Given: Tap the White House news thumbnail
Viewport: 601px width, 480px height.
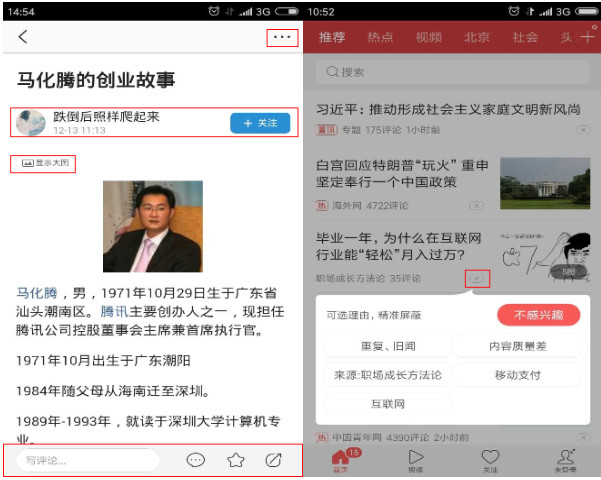Looking at the screenshot, I should 546,183.
